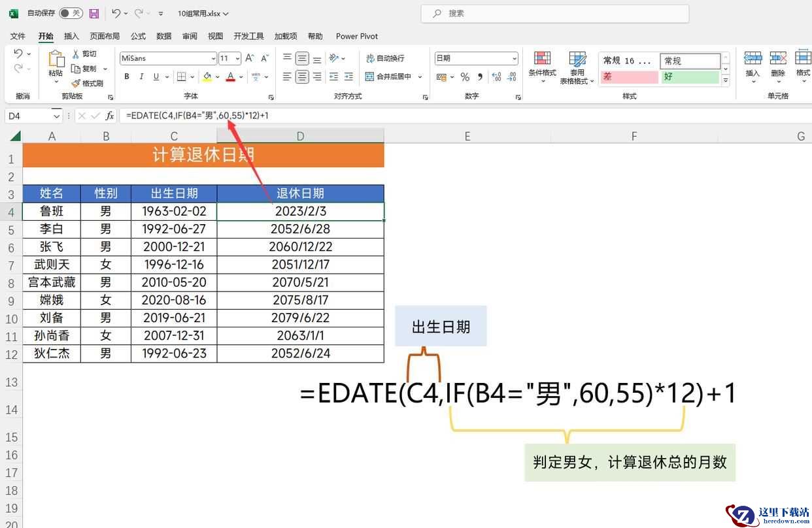Open Font Color dropdown arrow
The image size is (812, 528).
tap(241, 77)
